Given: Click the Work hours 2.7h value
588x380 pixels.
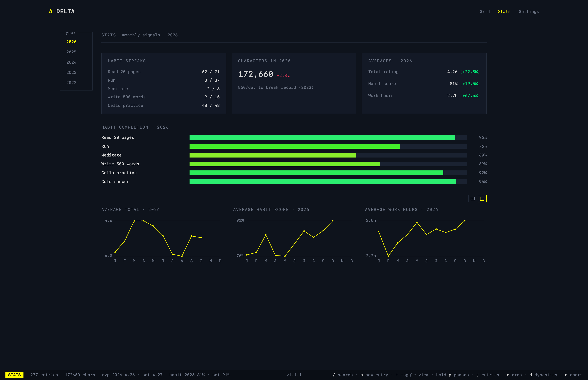Looking at the screenshot, I should 452,95.
